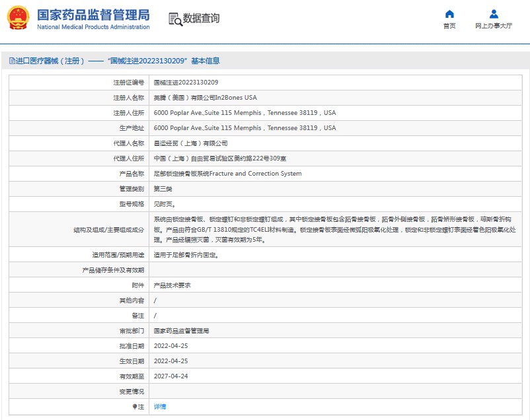530x420 pixels.
Task: Open the home page icon
Action: (449, 14)
